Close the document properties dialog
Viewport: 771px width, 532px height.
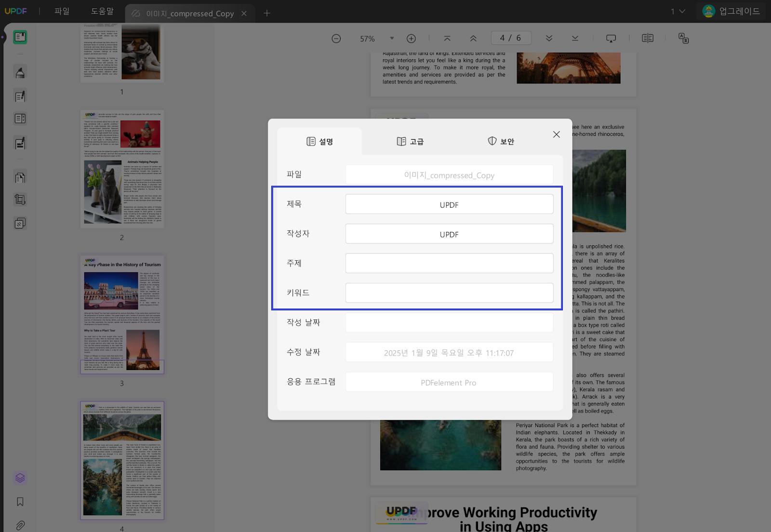point(557,134)
